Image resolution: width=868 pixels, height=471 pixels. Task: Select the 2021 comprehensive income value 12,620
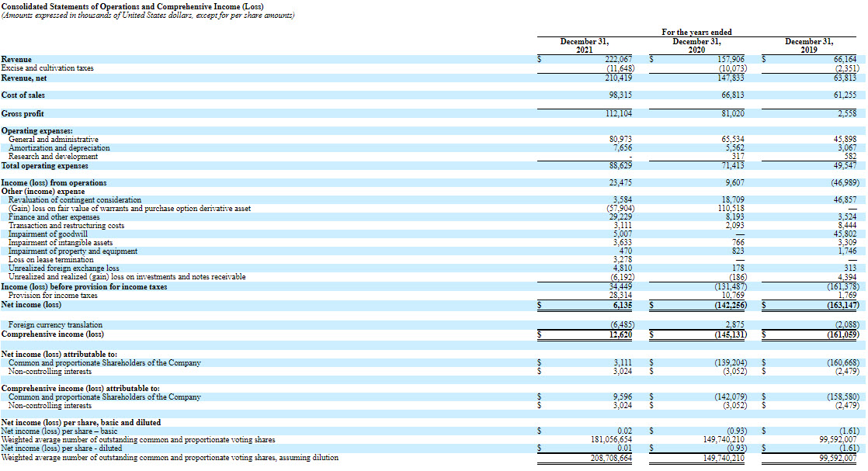(x=619, y=334)
